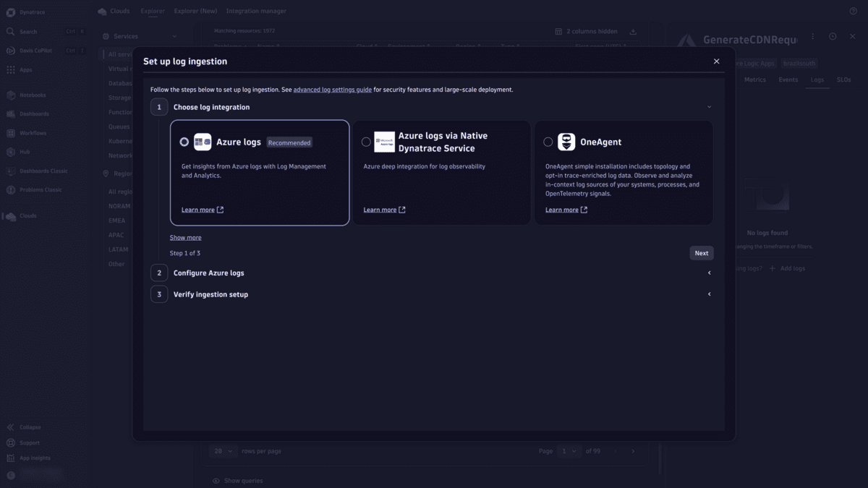Select the Azure logs integration radio button
The image size is (868, 488).
(x=184, y=142)
